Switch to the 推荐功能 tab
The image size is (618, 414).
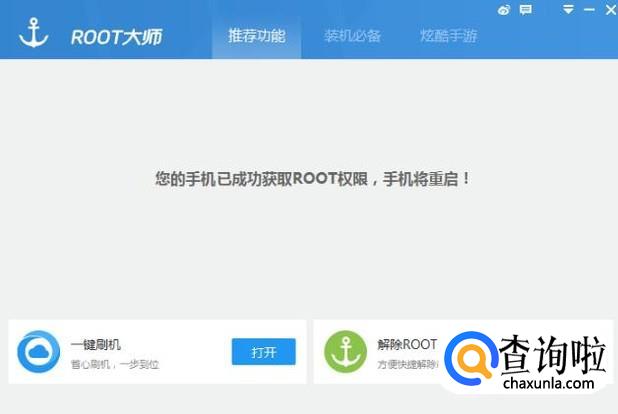coord(257,36)
